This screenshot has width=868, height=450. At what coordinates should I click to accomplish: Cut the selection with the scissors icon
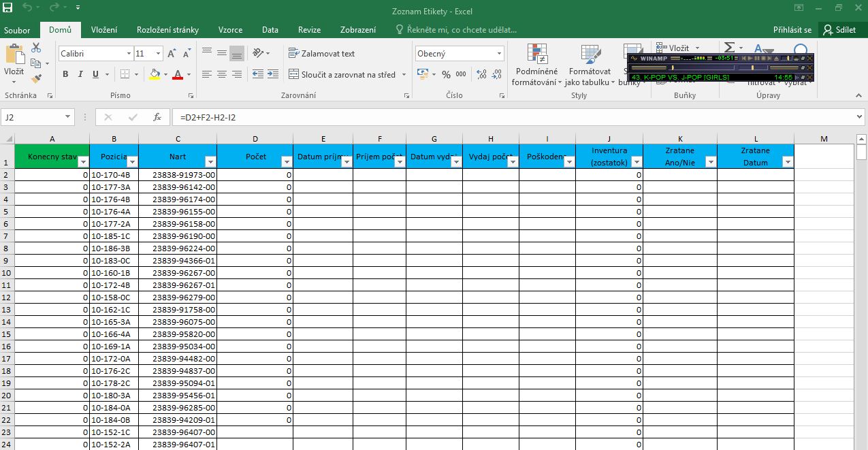pos(36,48)
